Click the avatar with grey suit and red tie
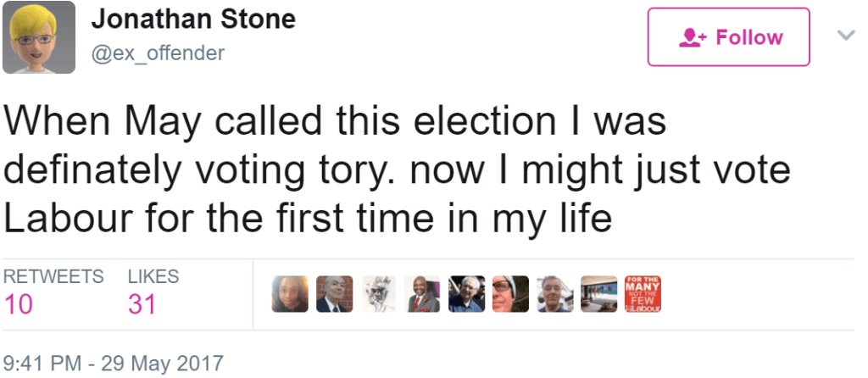Viewport: 868px width, 378px height. point(422,294)
